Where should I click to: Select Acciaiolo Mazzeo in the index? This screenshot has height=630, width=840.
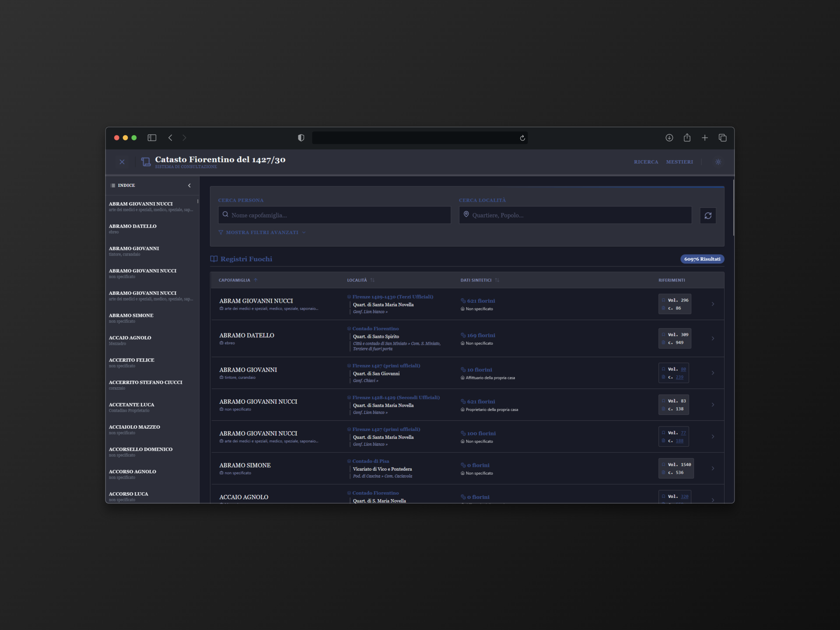135,427
